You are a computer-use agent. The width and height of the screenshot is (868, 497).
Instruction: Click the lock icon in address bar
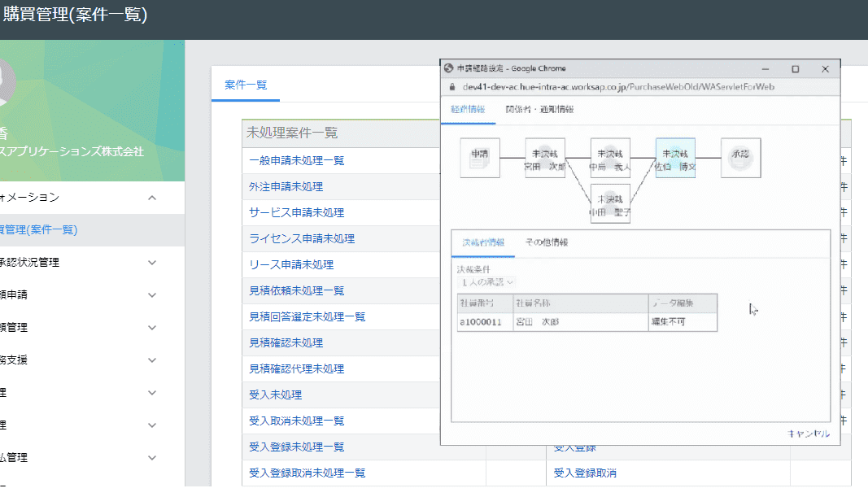(x=453, y=87)
